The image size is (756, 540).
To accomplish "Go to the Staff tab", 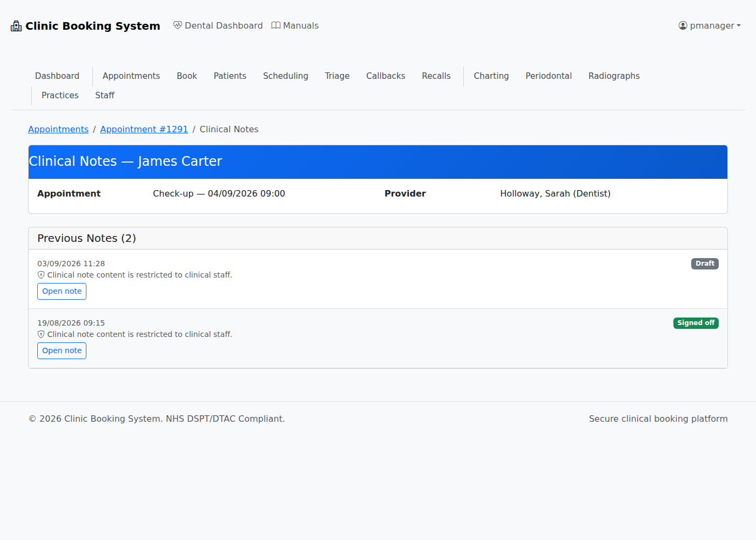I will click(105, 95).
